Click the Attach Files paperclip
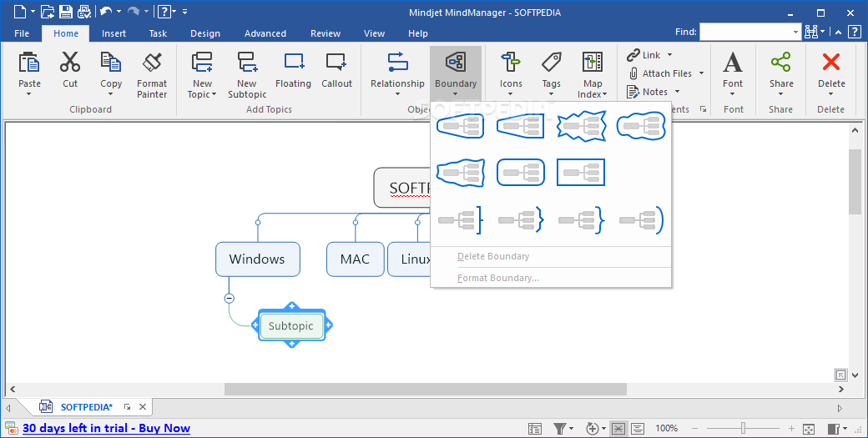 click(633, 73)
